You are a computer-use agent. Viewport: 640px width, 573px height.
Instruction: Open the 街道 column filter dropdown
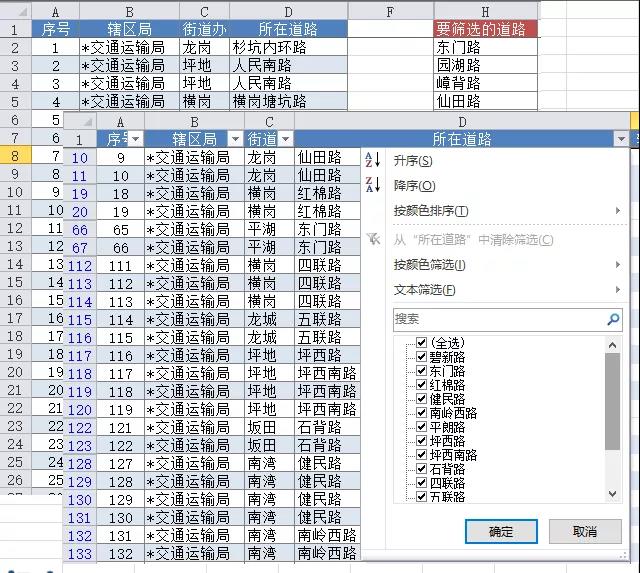pyautogui.click(x=286, y=139)
